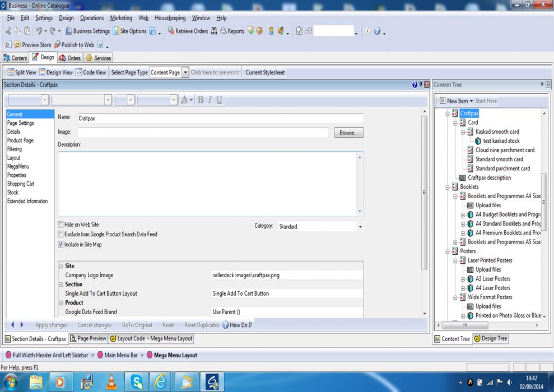Collapse the Booklets node in Content Tree
Screen dimensions: 554x392
coord(448,187)
